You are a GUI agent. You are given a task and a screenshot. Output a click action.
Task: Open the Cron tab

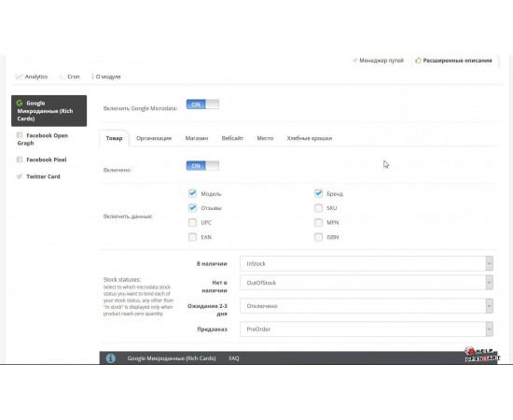point(70,77)
